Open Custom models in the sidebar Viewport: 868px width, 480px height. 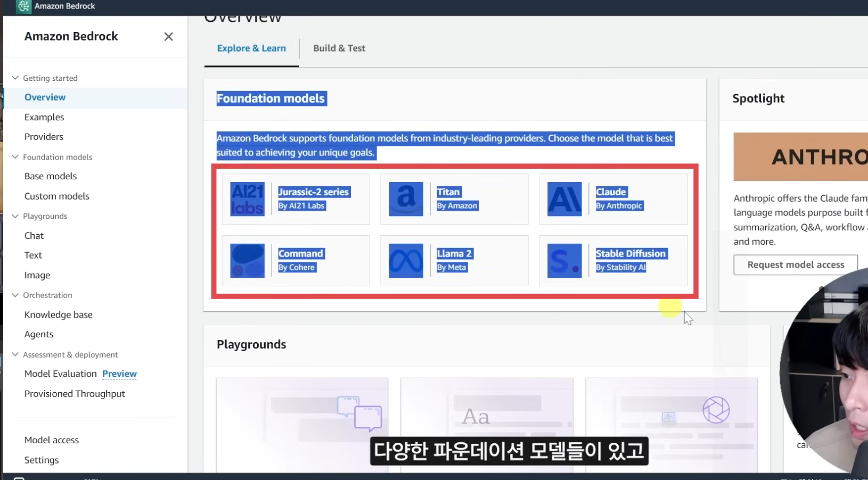57,196
